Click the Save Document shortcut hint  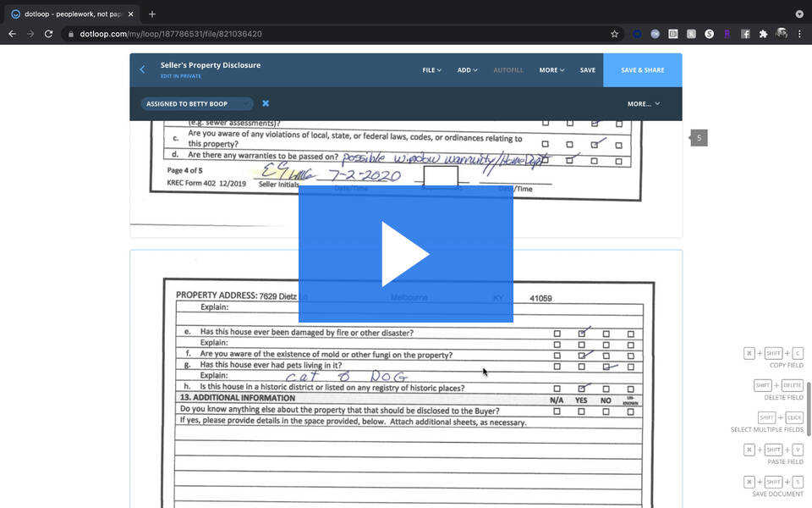[774, 487]
